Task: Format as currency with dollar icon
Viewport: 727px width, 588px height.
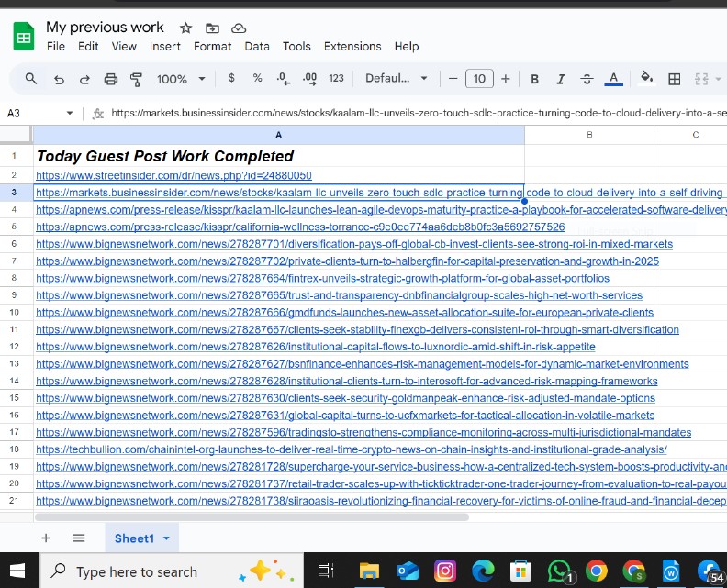Action: point(231,78)
